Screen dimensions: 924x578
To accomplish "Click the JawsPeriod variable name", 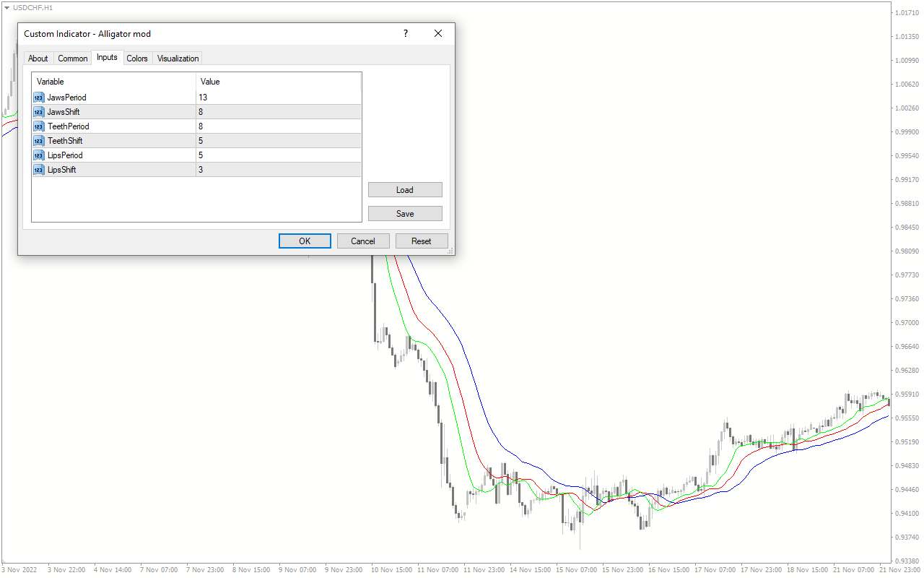I will (67, 98).
